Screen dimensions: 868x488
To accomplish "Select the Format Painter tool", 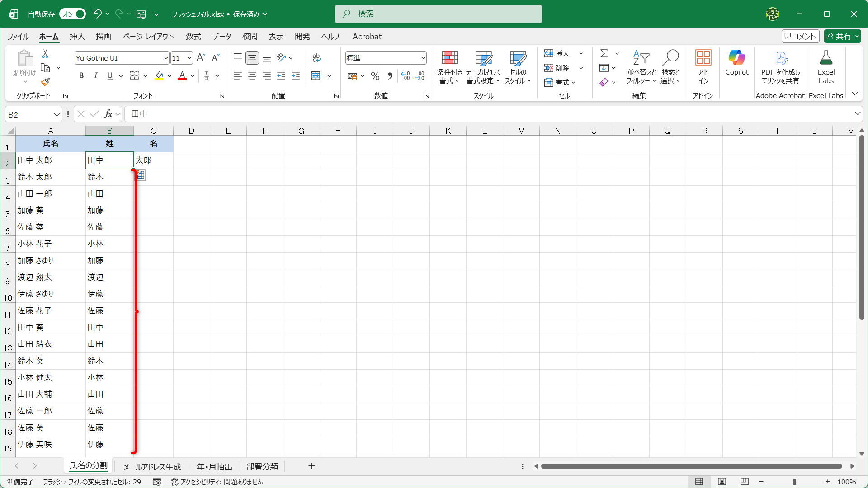I will 45,82.
